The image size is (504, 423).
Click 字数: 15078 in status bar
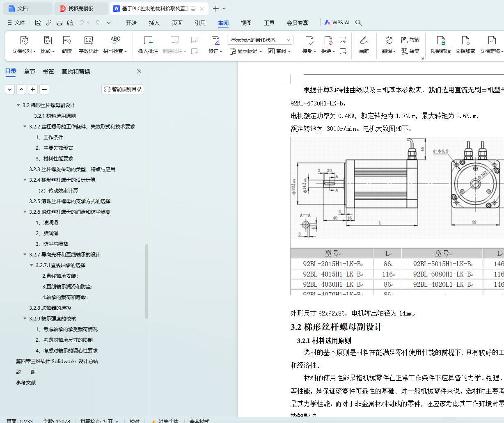tap(57, 421)
